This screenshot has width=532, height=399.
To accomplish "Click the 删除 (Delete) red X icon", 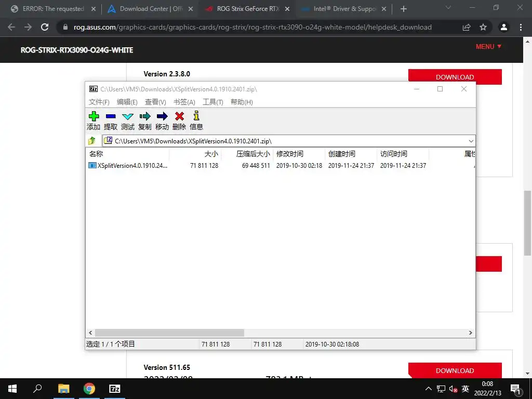I will click(x=179, y=116).
